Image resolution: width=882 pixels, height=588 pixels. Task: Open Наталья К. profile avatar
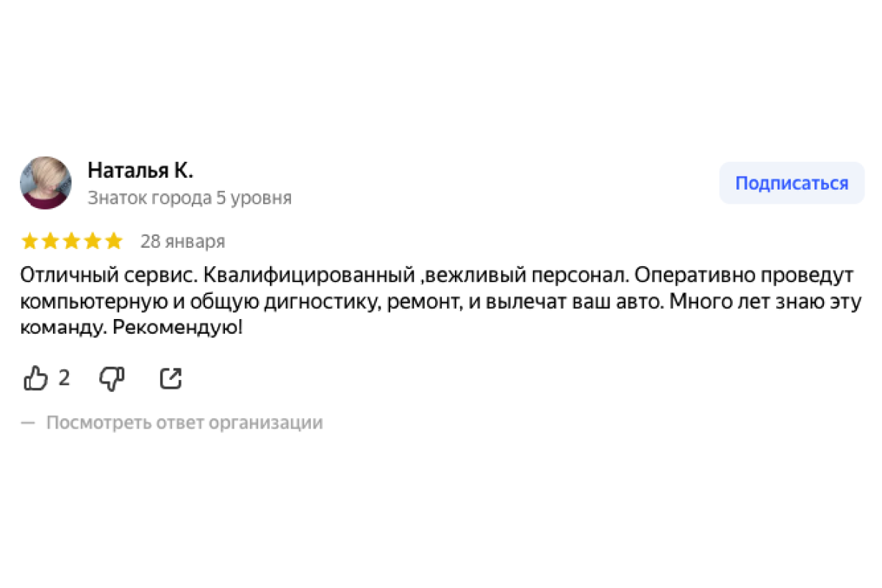[46, 182]
